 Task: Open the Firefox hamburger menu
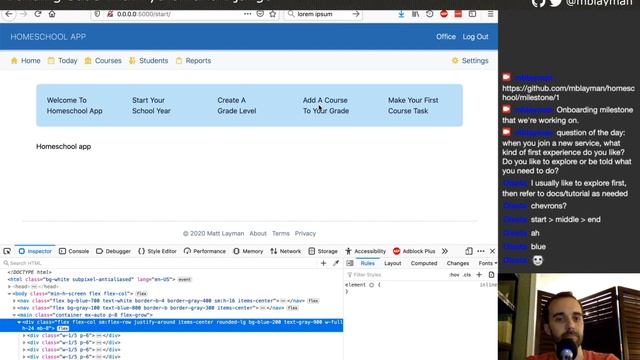click(x=491, y=14)
